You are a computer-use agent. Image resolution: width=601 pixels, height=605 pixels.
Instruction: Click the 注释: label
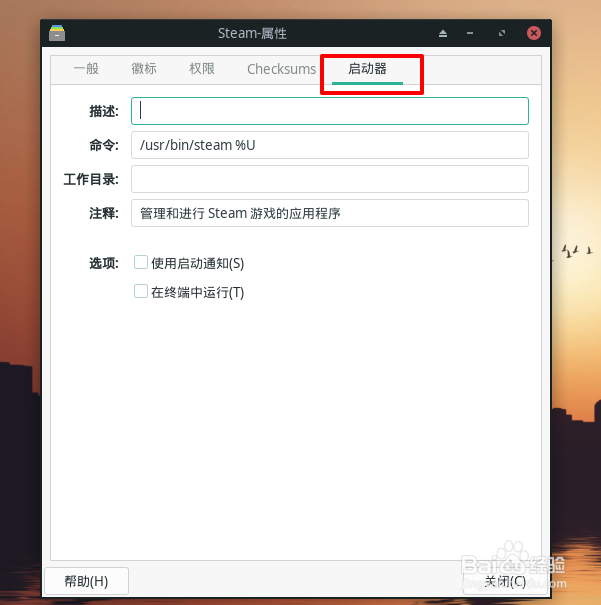click(x=104, y=213)
